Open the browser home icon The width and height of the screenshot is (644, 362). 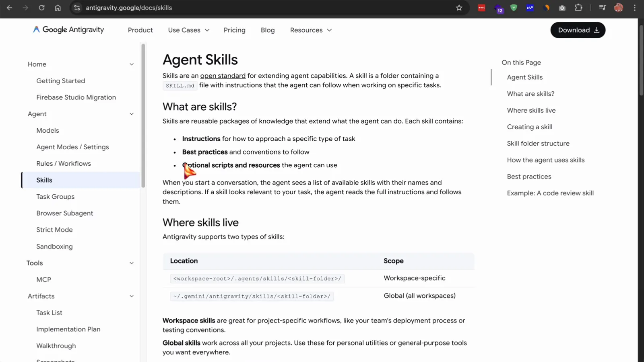coord(58,8)
